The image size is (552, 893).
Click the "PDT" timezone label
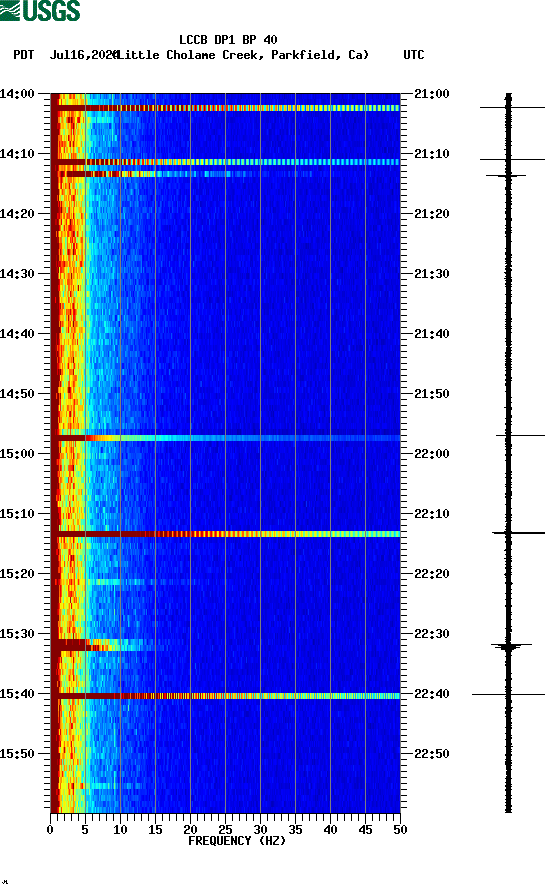23,55
